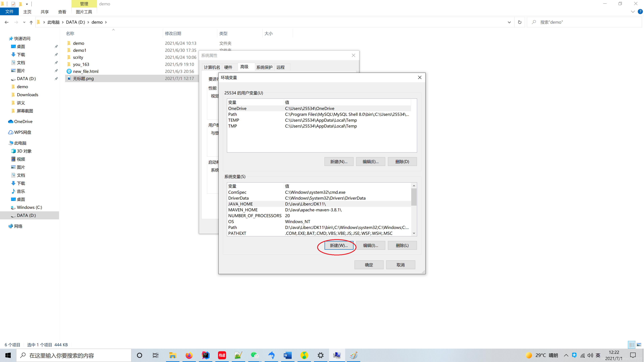This screenshot has height=362, width=644.
Task: Open IntelliJ IDEA from the taskbar
Action: tap(205, 355)
